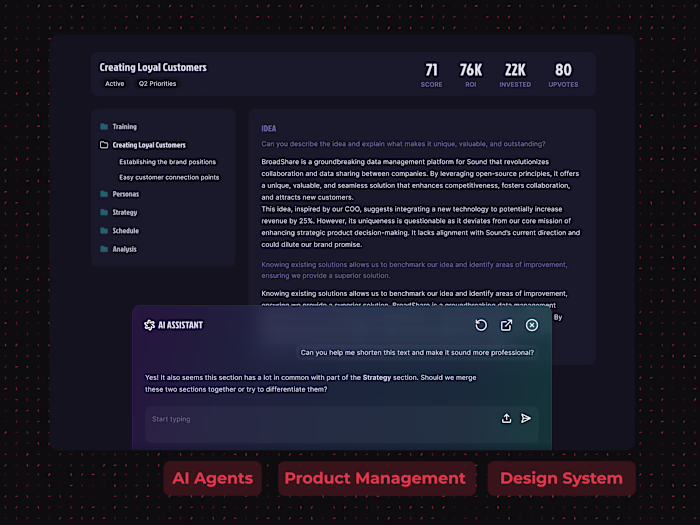Click the AI Agents tag

tap(212, 478)
